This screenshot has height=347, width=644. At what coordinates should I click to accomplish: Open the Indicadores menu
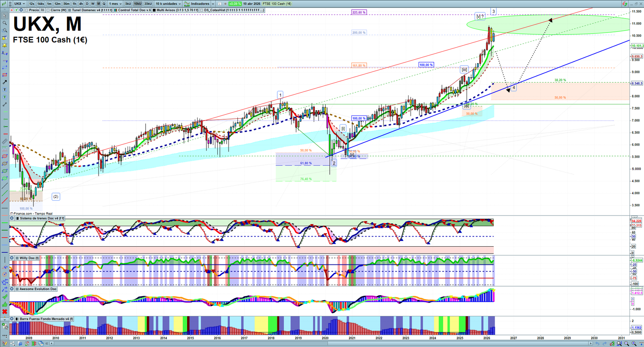197,4
